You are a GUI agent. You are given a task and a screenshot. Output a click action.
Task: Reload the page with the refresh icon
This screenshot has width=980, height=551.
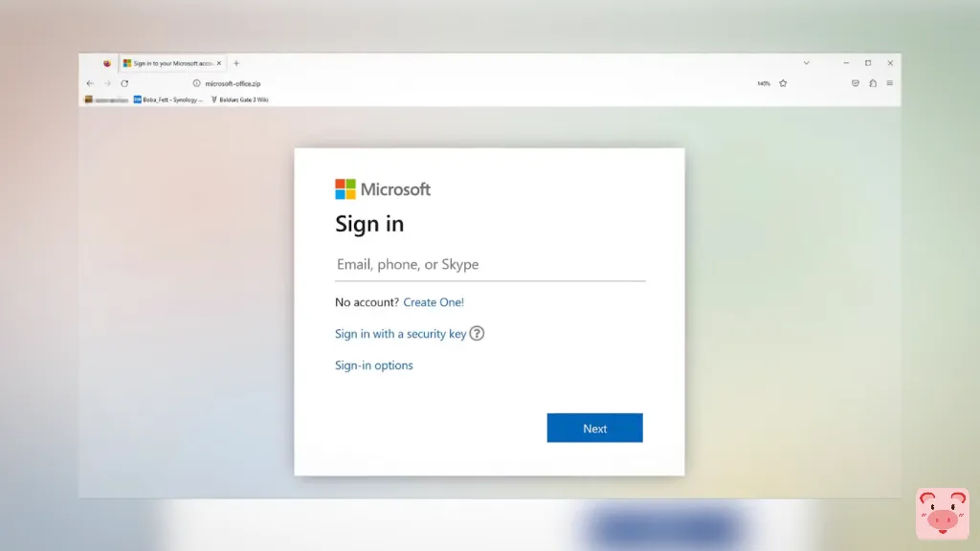[124, 83]
